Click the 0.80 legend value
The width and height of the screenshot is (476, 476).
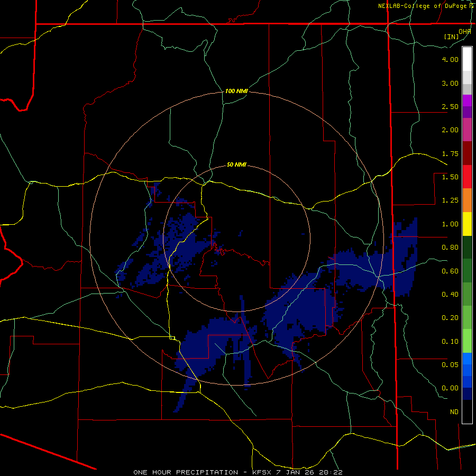click(450, 248)
